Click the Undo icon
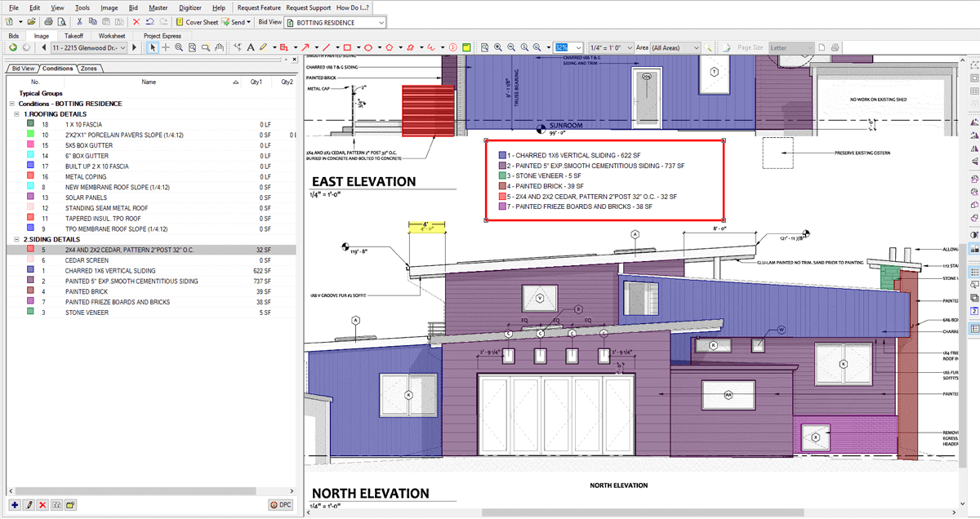 pyautogui.click(x=151, y=22)
